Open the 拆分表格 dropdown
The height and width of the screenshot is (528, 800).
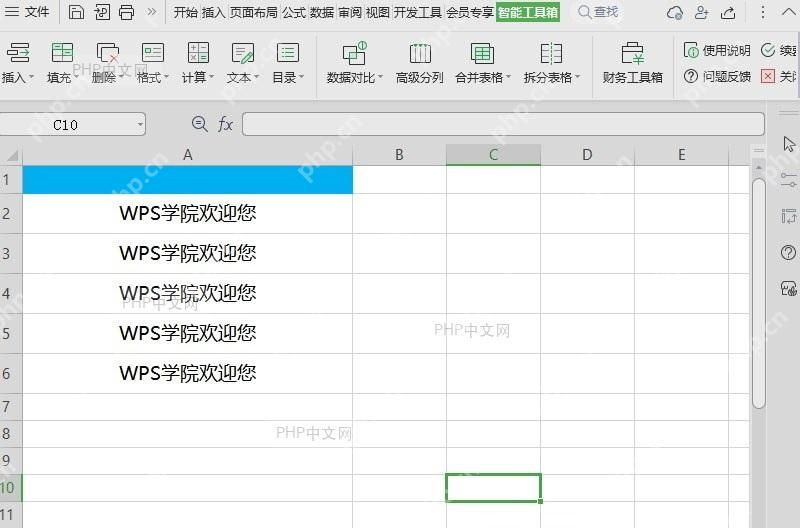click(578, 77)
